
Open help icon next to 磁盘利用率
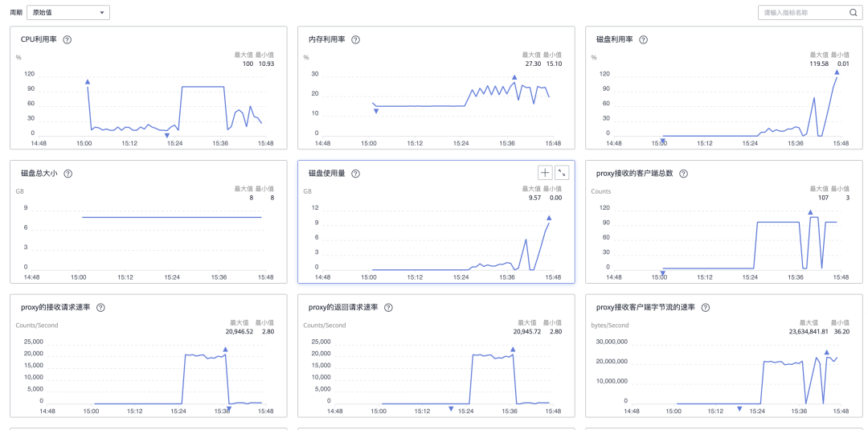pyautogui.click(x=643, y=40)
